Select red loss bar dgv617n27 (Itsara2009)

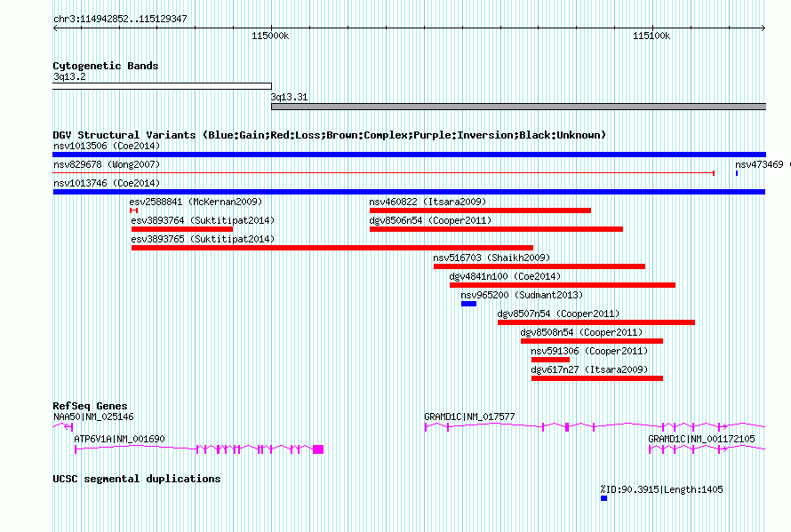pyautogui.click(x=597, y=378)
